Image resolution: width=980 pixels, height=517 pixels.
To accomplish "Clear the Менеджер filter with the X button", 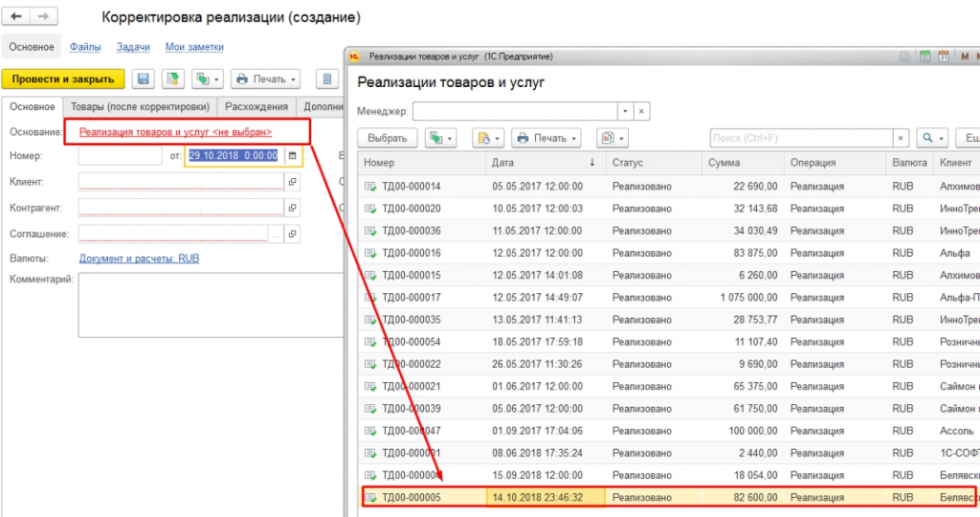I will point(641,111).
